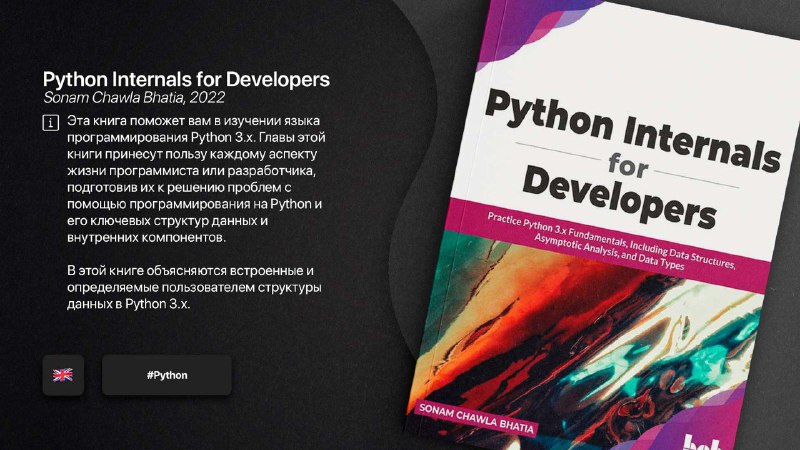
Task: Click the paragraph starting 'Эта книга поможет'
Action: click(196, 179)
